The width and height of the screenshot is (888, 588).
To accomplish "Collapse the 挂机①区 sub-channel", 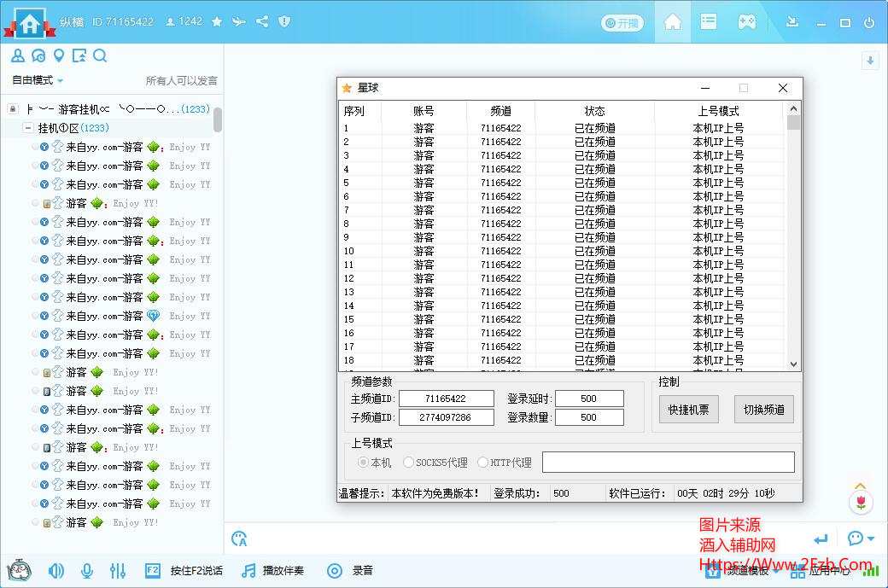I will (x=27, y=128).
